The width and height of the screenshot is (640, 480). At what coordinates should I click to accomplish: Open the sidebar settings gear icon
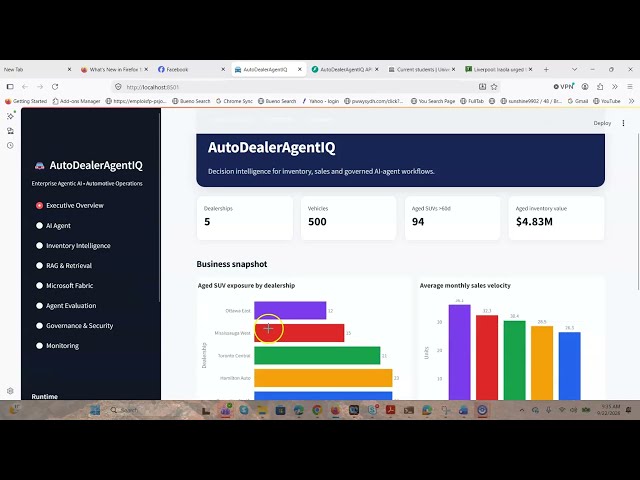[x=10, y=391]
